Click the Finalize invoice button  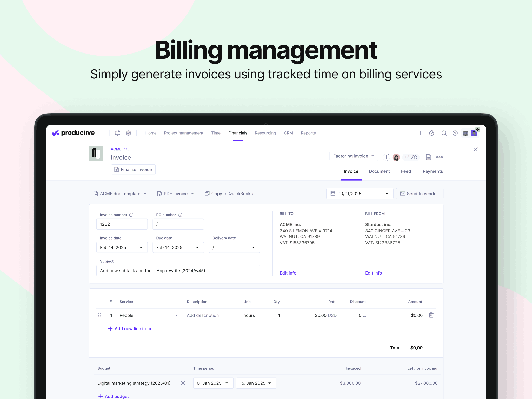pos(133,169)
